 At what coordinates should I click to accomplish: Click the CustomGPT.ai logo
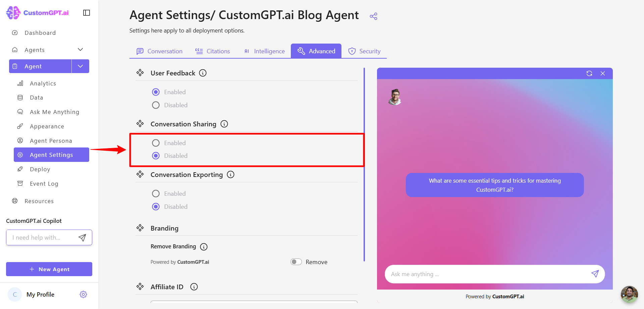point(38,13)
